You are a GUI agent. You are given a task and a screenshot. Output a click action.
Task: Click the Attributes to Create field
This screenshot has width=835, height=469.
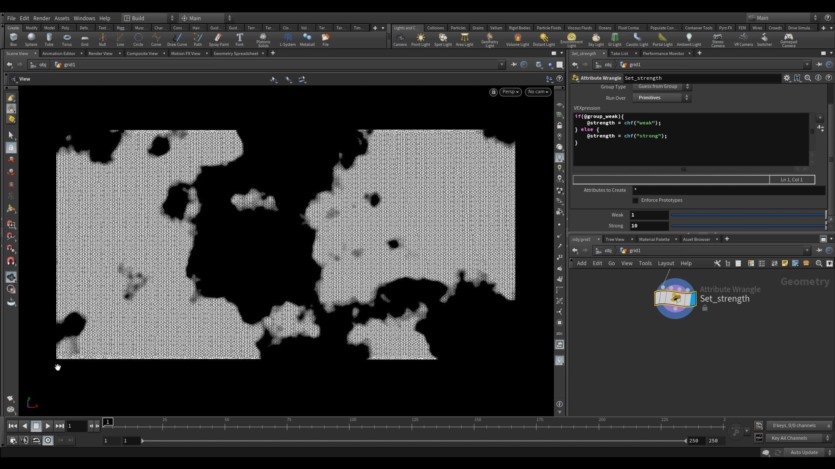pyautogui.click(x=728, y=190)
